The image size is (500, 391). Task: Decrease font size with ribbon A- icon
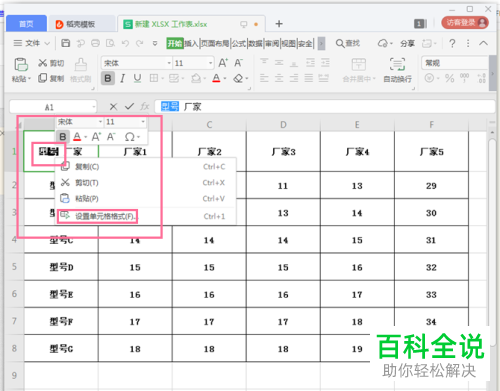pyautogui.click(x=238, y=63)
